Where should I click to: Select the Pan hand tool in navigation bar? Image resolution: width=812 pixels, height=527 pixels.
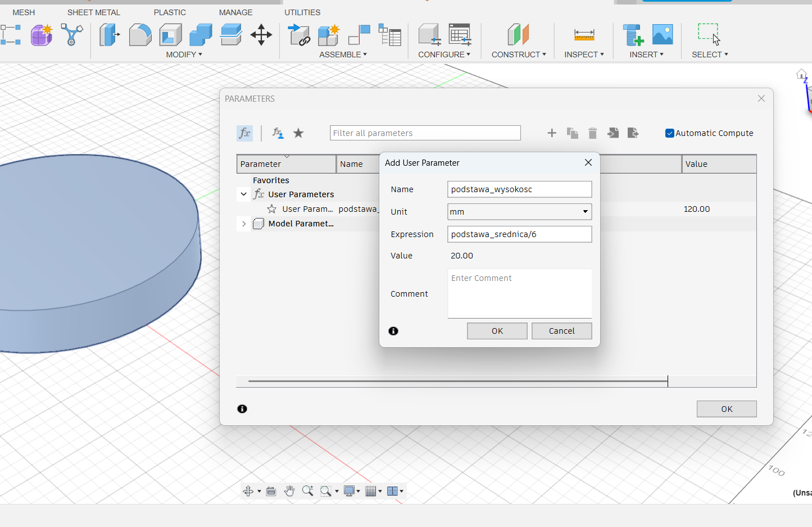289,491
